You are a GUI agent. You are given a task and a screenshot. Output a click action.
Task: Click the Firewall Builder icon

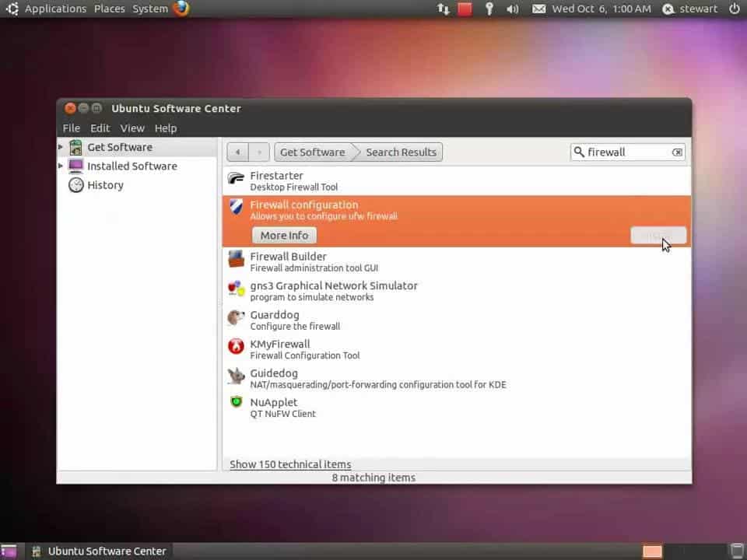pyautogui.click(x=236, y=259)
